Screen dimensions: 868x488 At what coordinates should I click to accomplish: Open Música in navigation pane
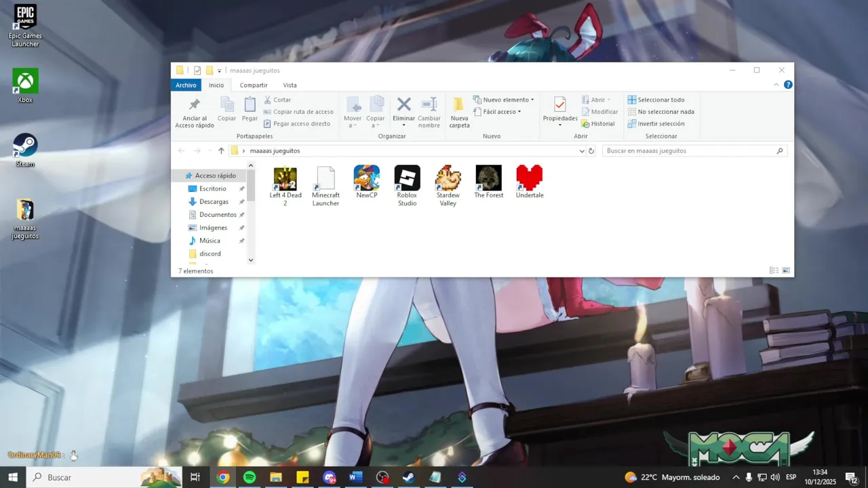pos(209,241)
